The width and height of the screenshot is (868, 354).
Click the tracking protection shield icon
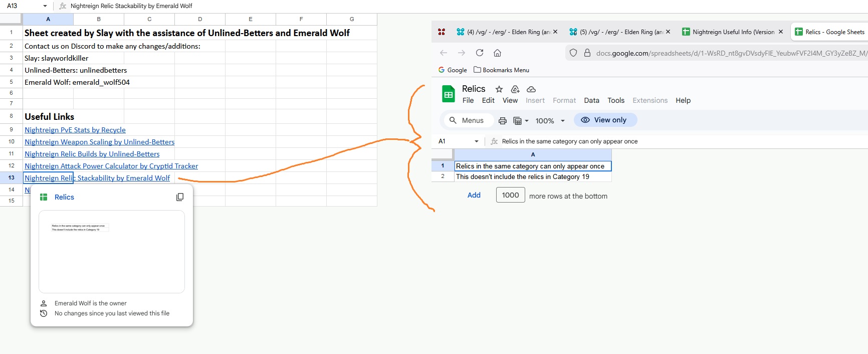[x=573, y=53]
